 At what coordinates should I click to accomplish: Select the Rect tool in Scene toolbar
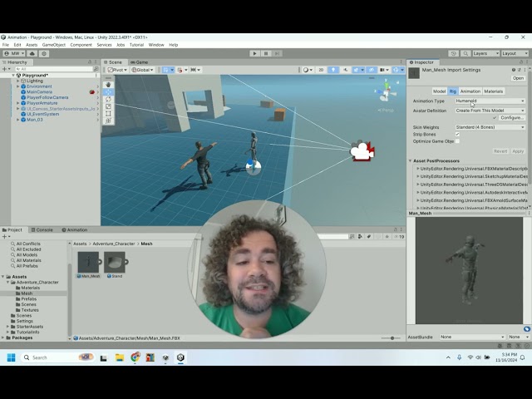109,113
